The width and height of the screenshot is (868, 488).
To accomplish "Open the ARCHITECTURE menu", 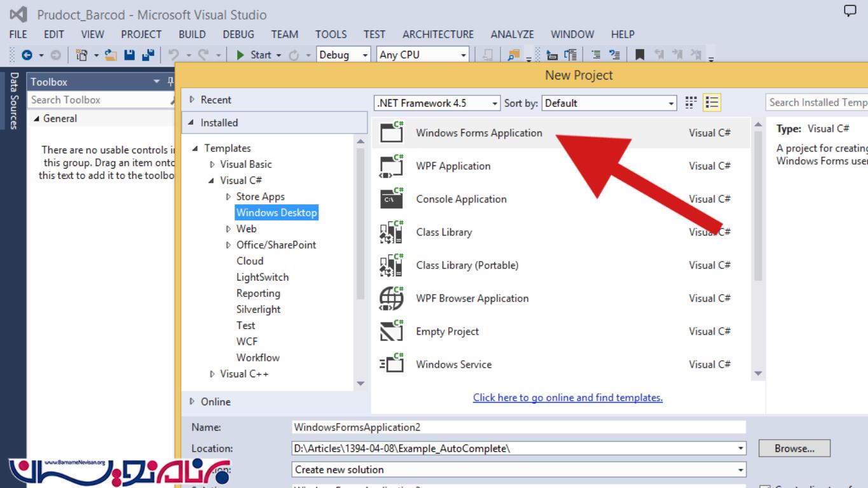I will tap(437, 34).
